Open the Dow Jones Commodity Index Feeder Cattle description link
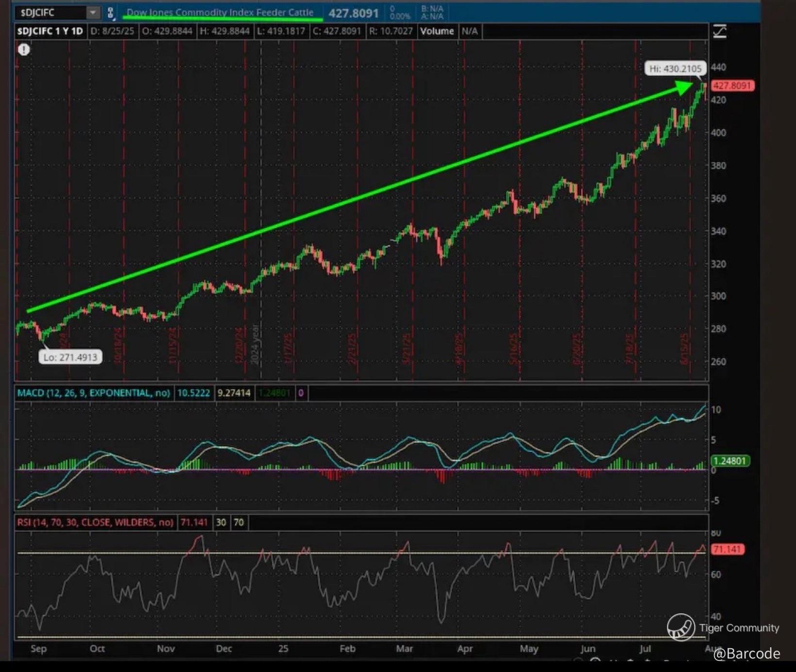This screenshot has height=672, width=796. point(220,13)
